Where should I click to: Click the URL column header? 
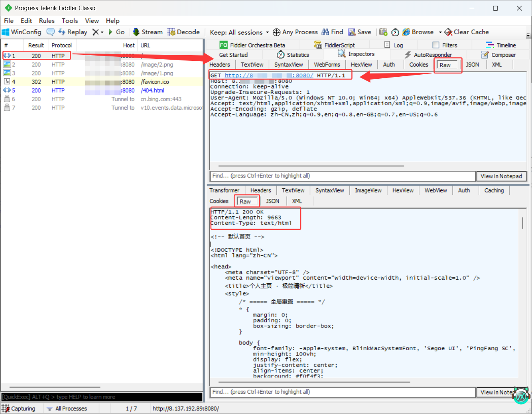point(170,45)
